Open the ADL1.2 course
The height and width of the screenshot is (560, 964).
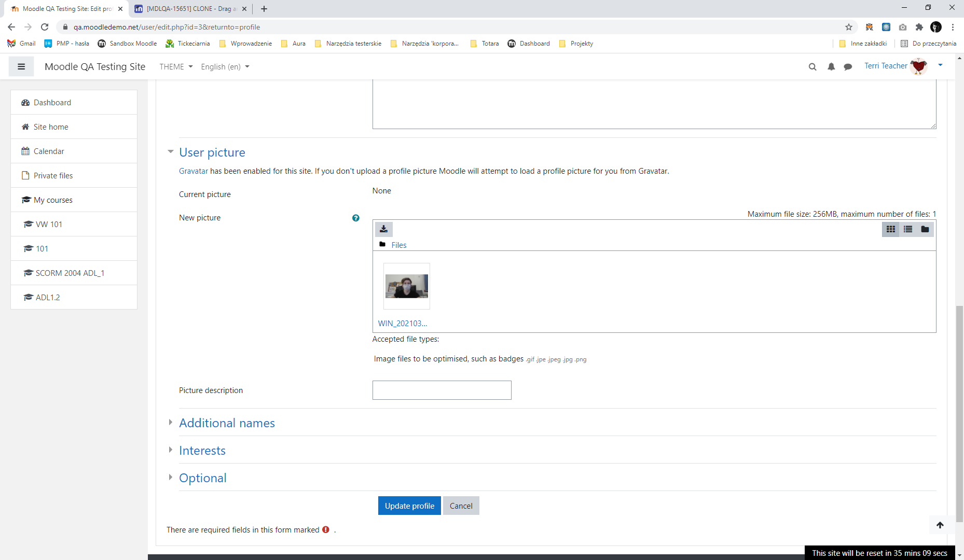pos(74,297)
